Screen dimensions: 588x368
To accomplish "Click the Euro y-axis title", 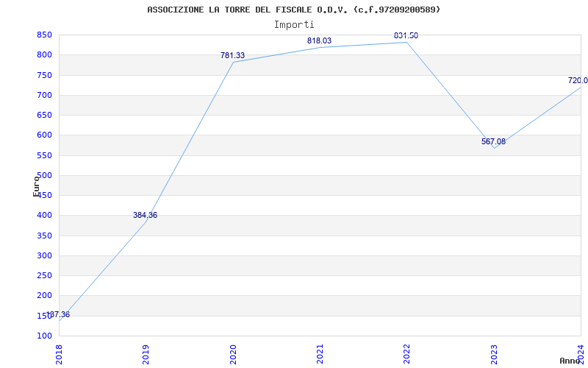I will coord(36,186).
